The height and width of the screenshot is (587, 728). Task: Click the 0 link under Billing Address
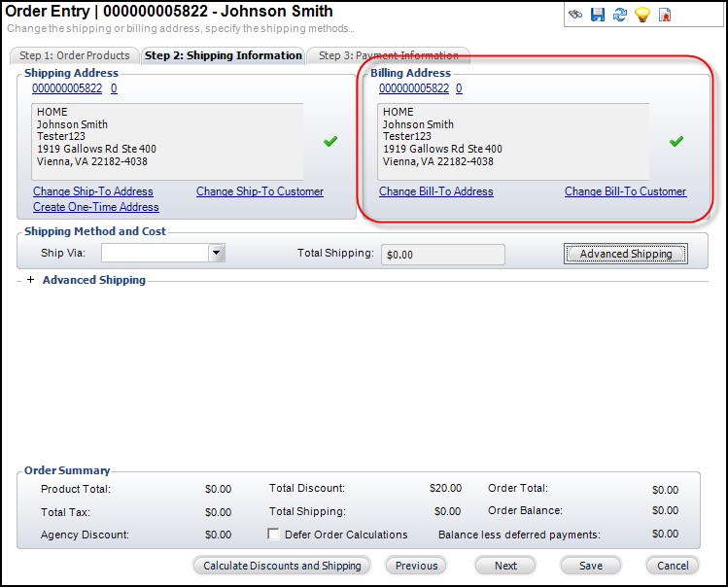tap(459, 88)
